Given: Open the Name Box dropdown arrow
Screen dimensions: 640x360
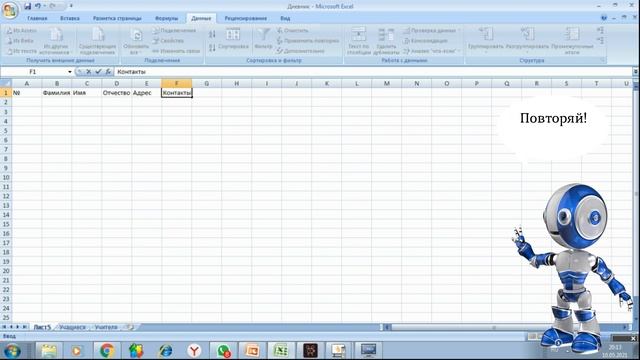Looking at the screenshot, I should tap(70, 72).
